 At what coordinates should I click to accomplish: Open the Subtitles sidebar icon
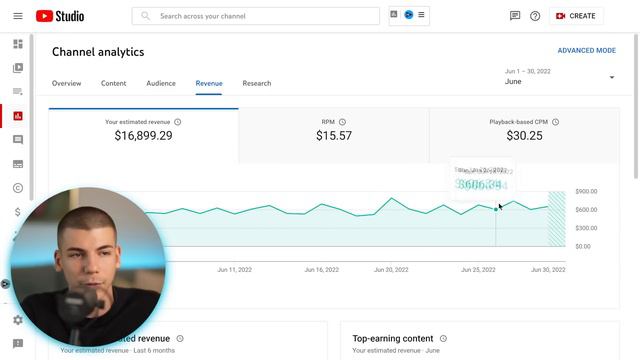coord(18,164)
